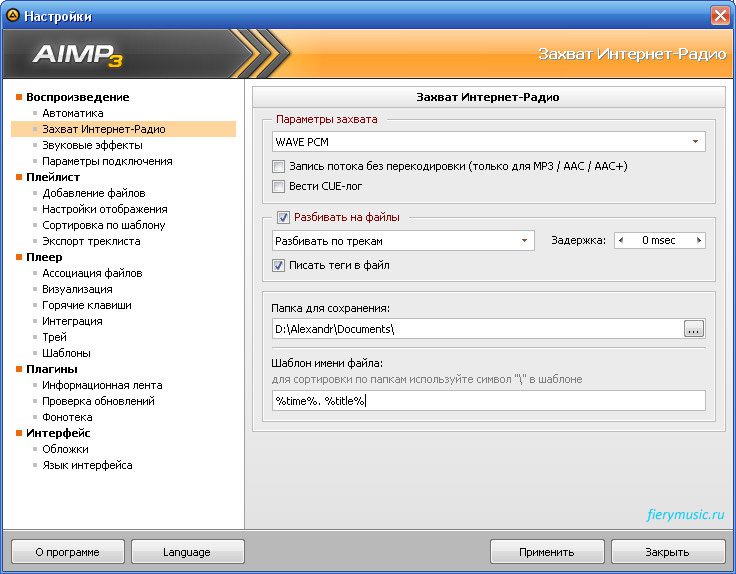This screenshot has height=574, width=736.
Task: Select the Плагины category heading
Action: click(x=52, y=369)
